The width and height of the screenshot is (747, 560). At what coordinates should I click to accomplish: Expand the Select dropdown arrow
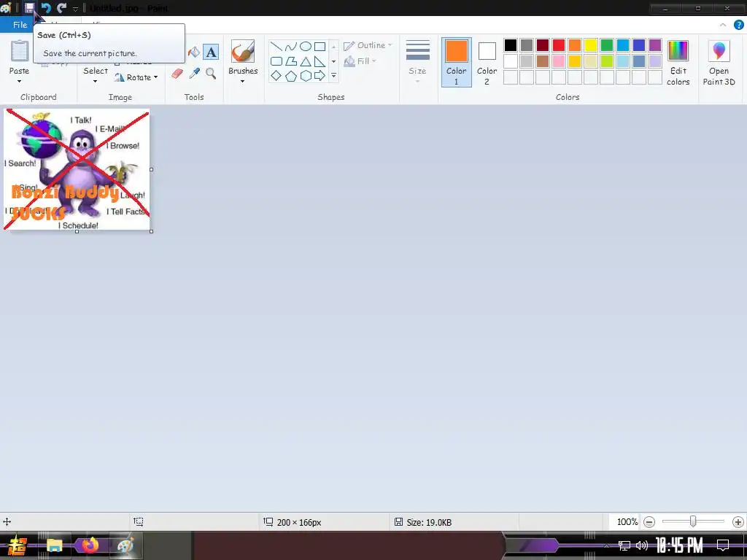click(96, 81)
